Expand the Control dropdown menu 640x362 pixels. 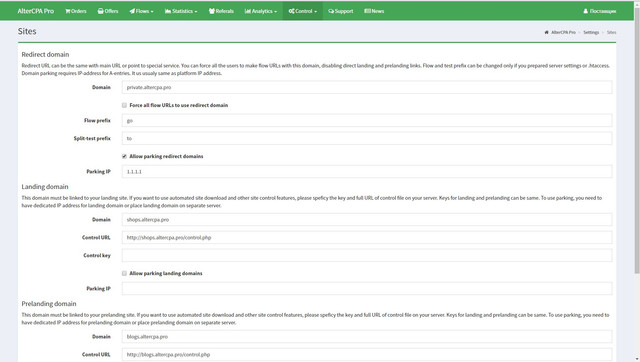coord(303,11)
